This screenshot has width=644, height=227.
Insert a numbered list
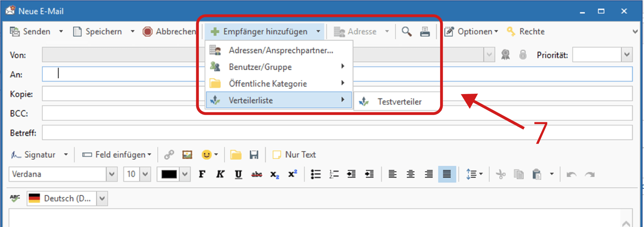coord(334,174)
